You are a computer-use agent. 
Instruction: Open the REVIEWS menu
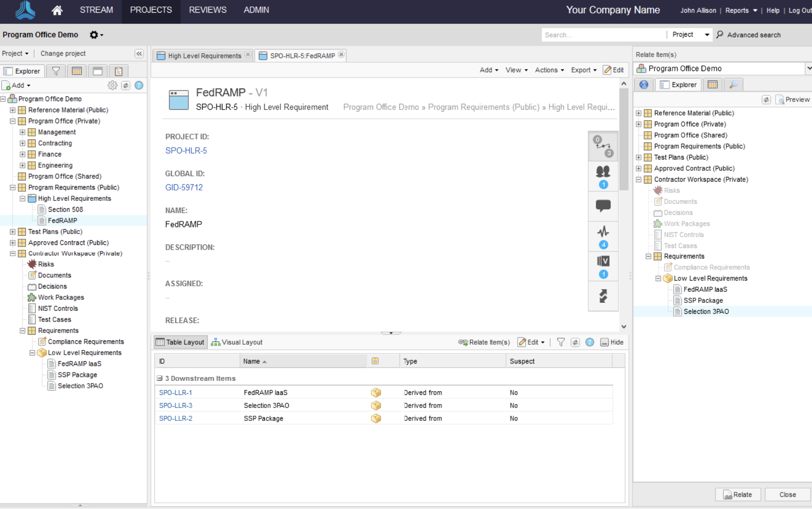click(x=208, y=10)
